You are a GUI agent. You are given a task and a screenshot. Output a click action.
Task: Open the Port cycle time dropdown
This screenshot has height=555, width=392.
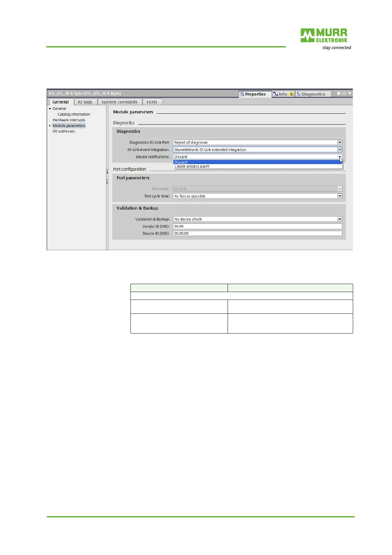[x=340, y=196]
